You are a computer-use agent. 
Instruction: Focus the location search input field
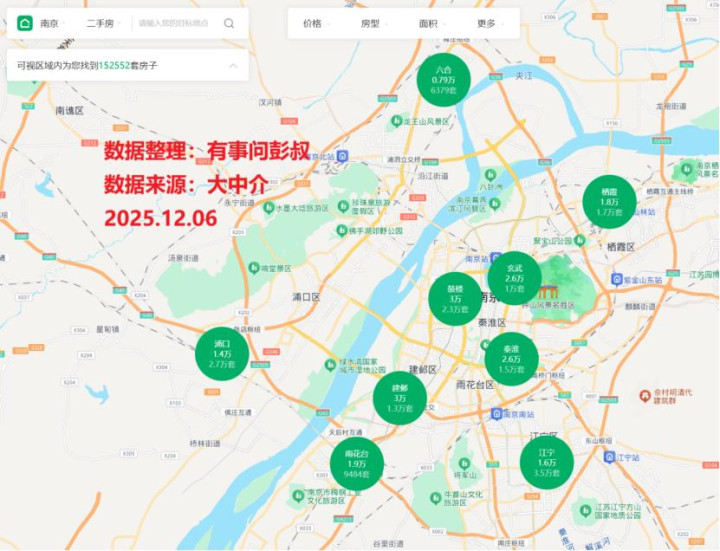coord(174,23)
